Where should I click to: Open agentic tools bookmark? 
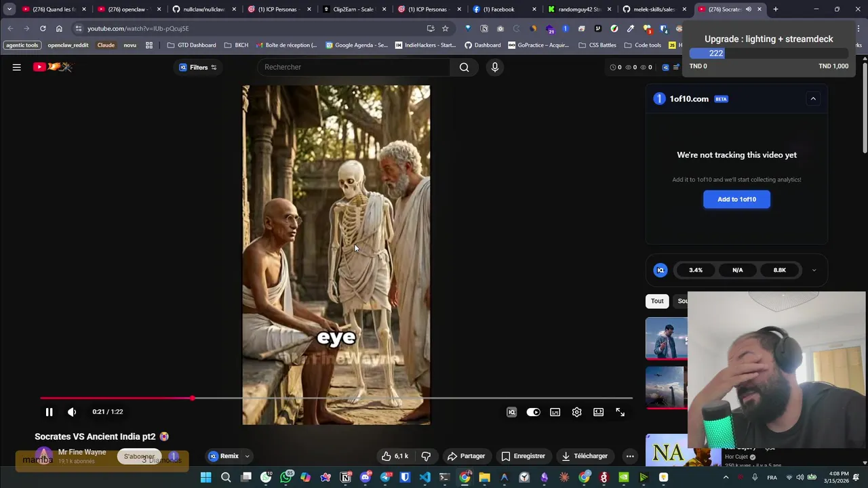pyautogui.click(x=22, y=45)
